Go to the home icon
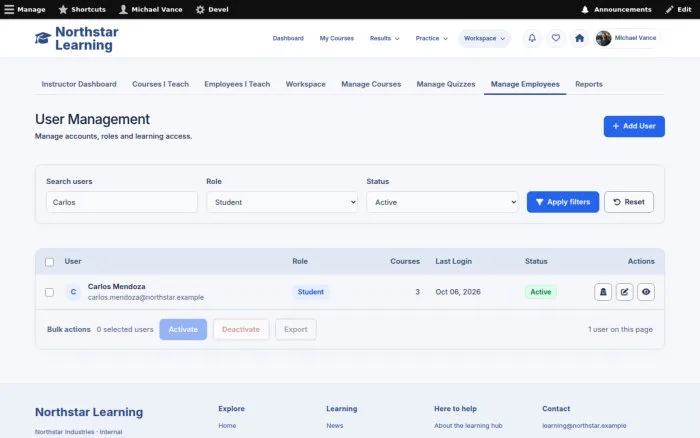 [579, 38]
